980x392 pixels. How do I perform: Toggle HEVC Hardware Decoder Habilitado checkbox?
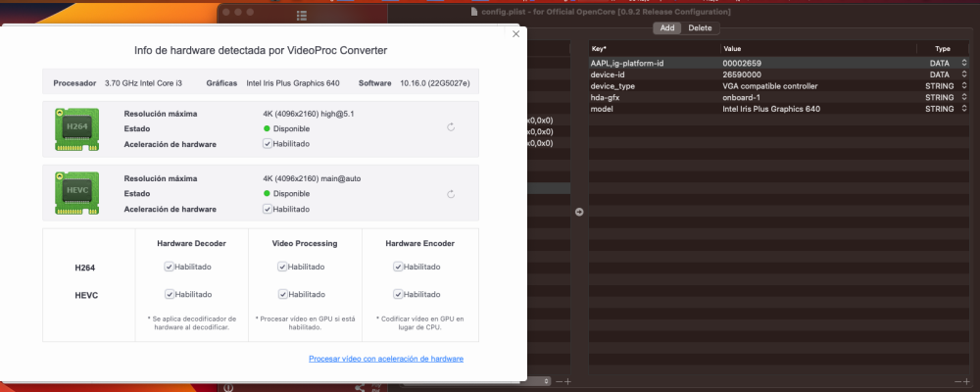(x=169, y=294)
